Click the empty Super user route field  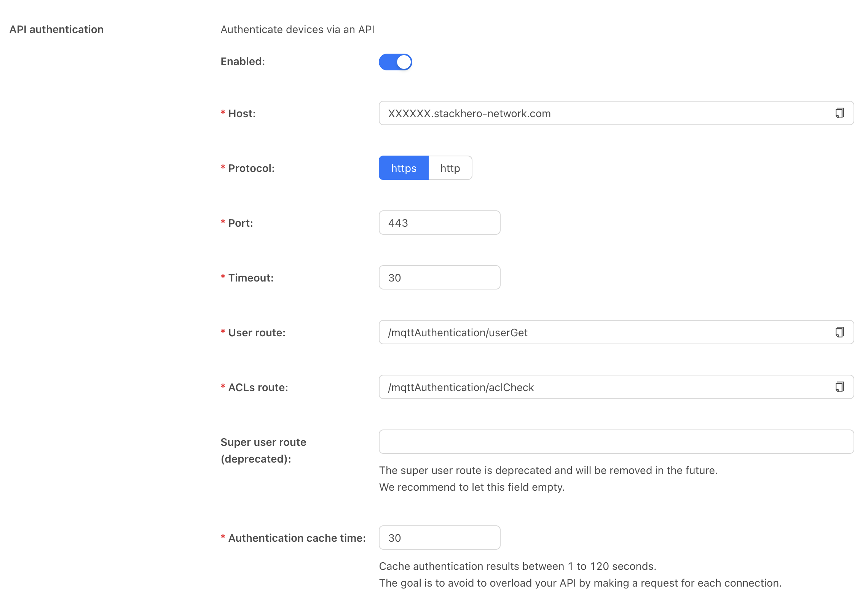click(x=616, y=442)
